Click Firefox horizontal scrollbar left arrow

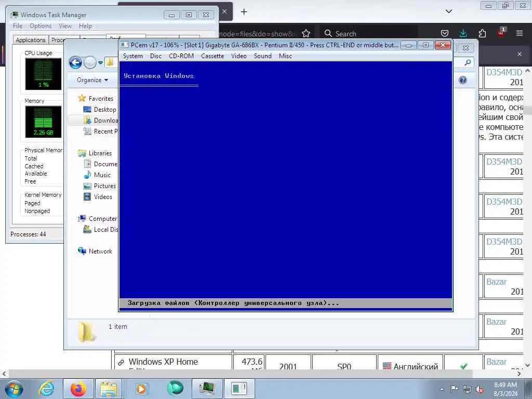(4, 374)
